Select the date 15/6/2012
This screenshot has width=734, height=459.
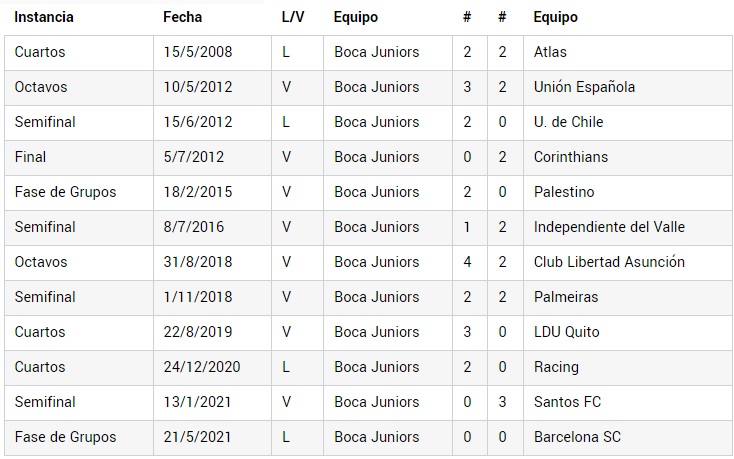point(197,122)
